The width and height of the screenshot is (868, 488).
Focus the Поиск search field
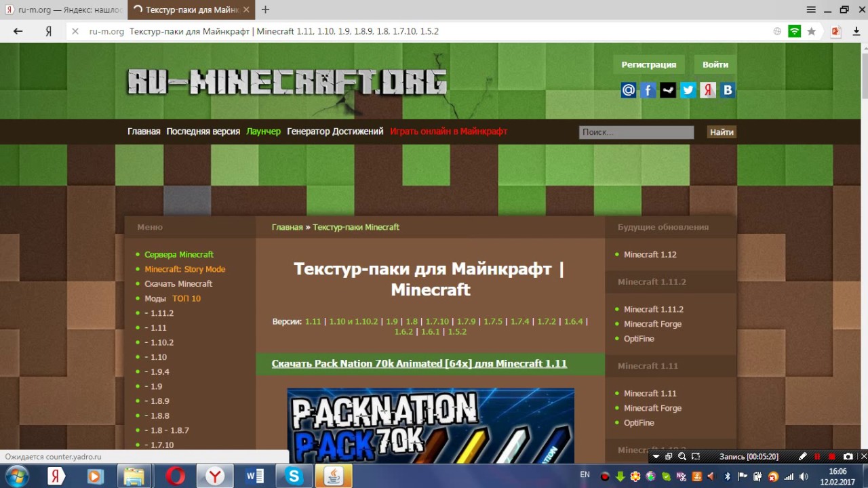tap(636, 132)
